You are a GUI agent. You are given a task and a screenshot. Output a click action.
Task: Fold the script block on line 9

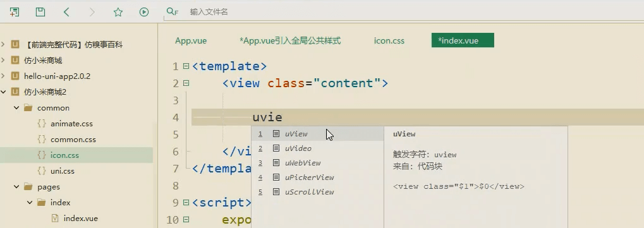pyautogui.click(x=186, y=203)
